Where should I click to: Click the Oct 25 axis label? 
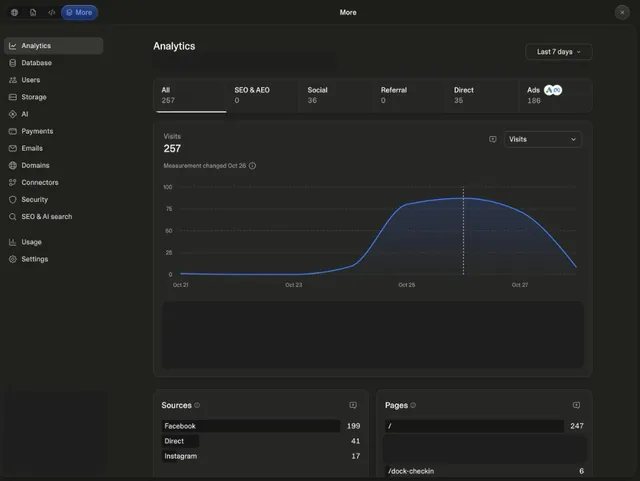407,285
